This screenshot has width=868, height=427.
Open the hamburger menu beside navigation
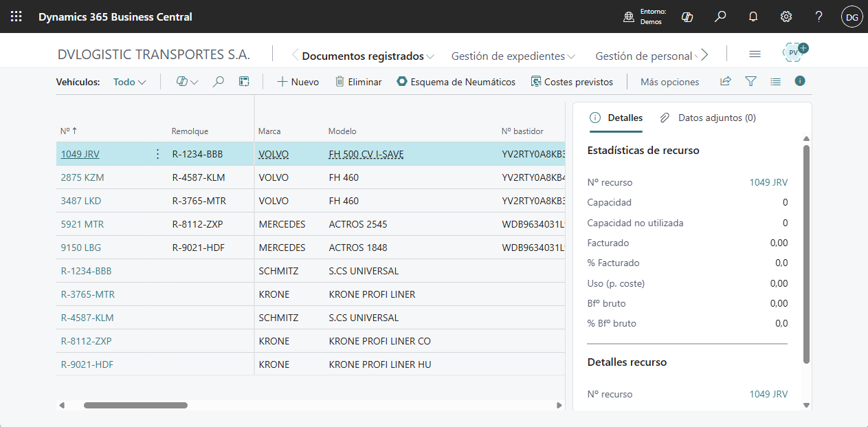(x=755, y=54)
